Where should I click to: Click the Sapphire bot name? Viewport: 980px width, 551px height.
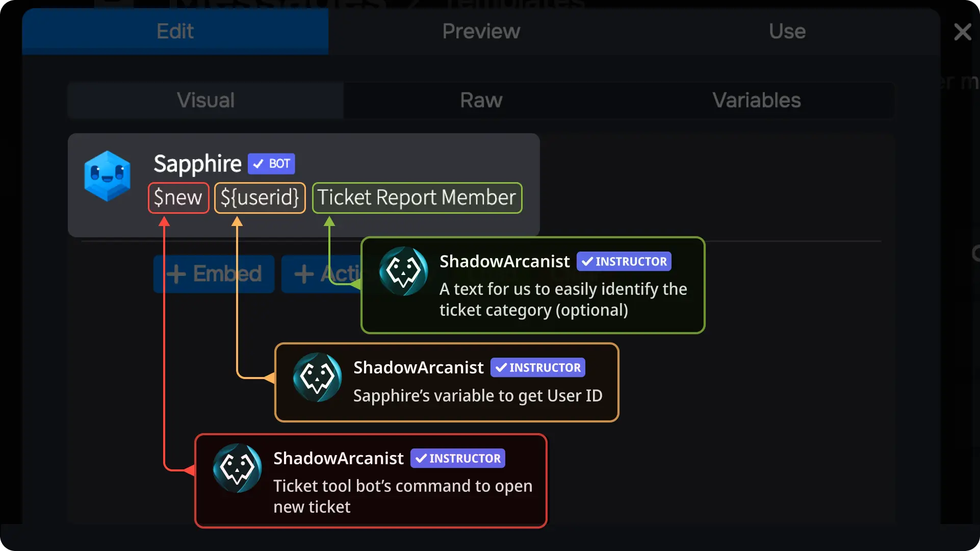[x=197, y=164]
